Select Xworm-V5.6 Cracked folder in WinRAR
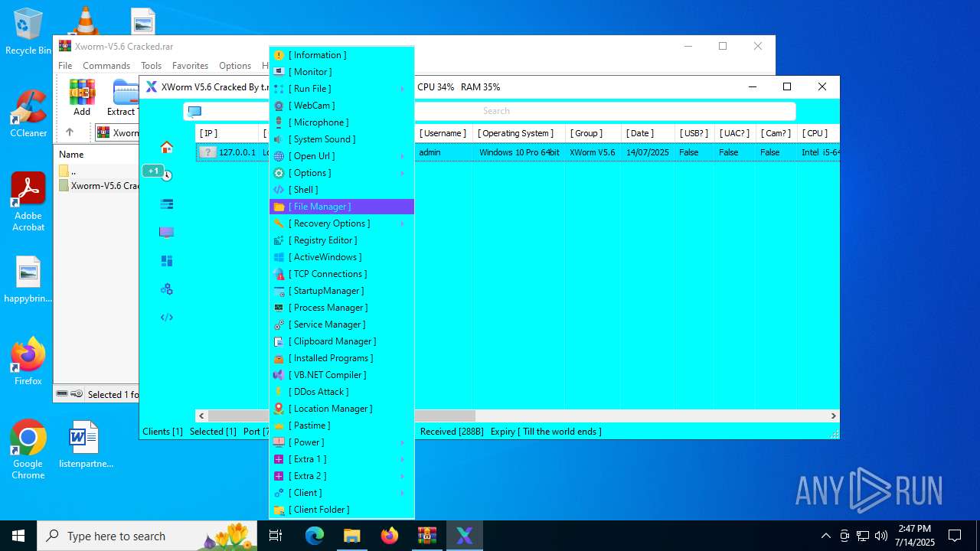Viewport: 980px width, 551px height. [99, 185]
